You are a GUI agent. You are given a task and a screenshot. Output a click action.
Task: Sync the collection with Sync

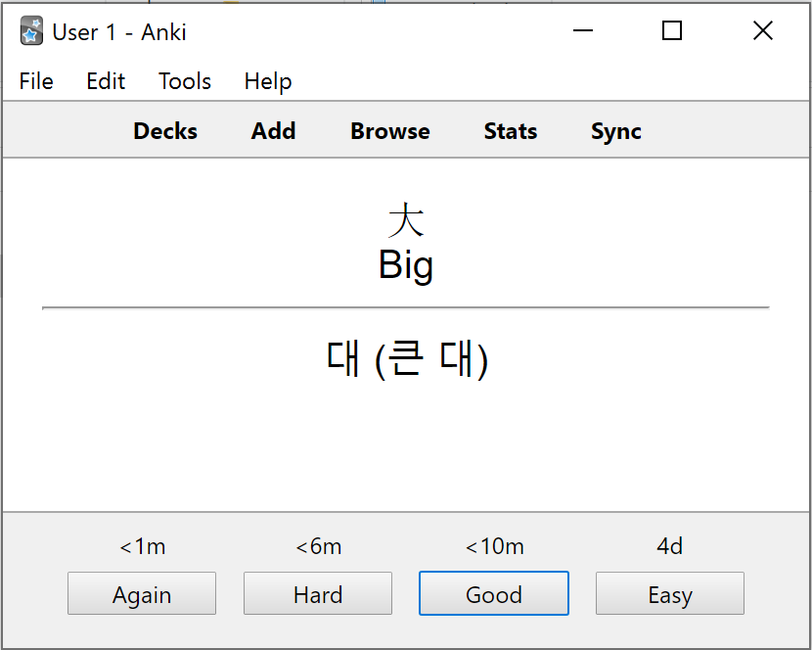coord(616,131)
